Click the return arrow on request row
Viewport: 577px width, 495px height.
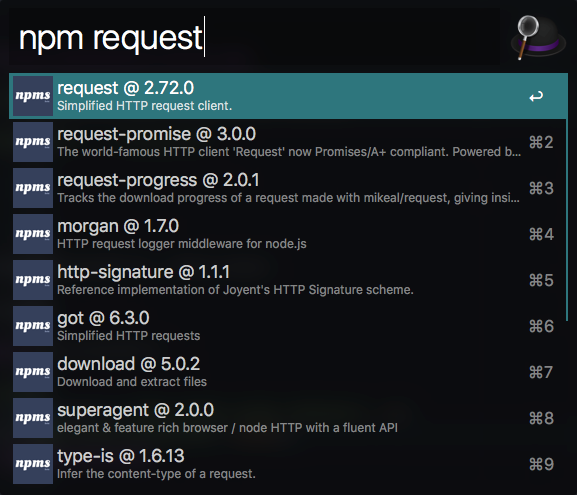pos(536,96)
